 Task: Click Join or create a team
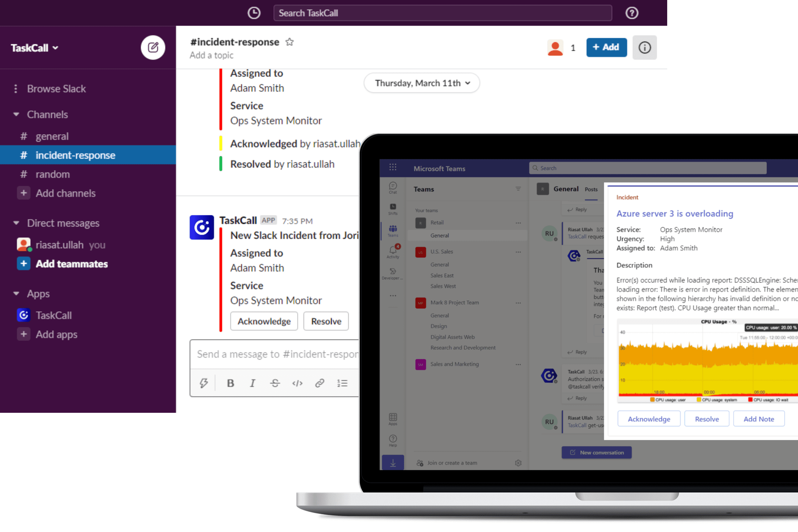[x=452, y=463]
